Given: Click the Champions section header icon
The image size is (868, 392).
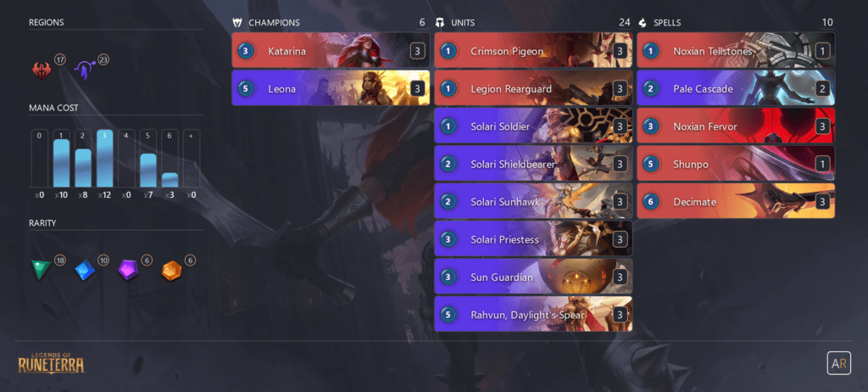Looking at the screenshot, I should coord(237,23).
